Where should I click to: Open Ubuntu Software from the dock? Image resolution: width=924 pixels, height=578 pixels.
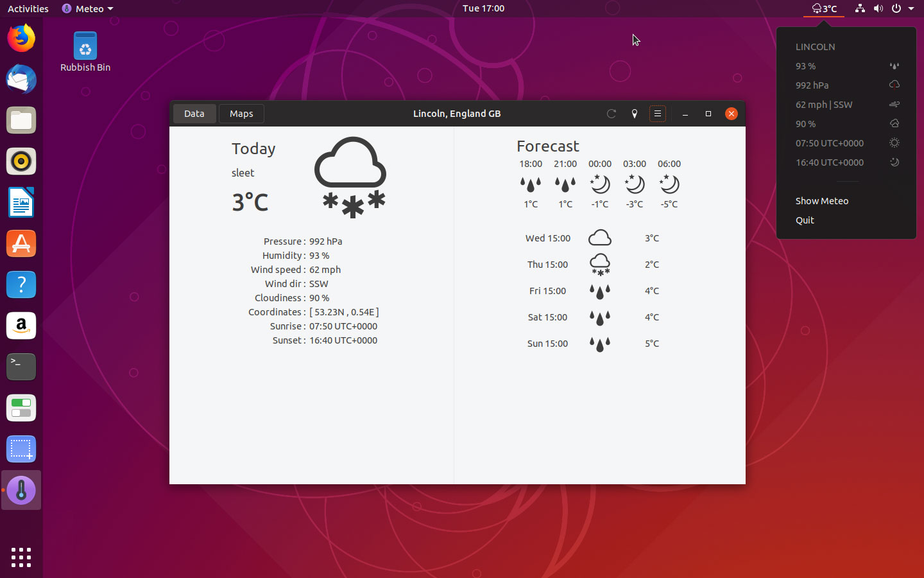pos(21,244)
